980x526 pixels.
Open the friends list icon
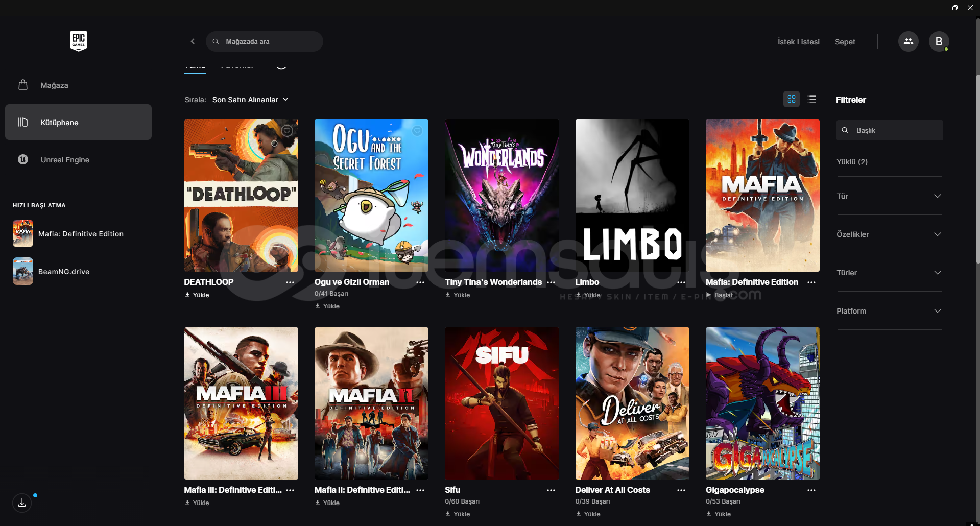click(908, 41)
